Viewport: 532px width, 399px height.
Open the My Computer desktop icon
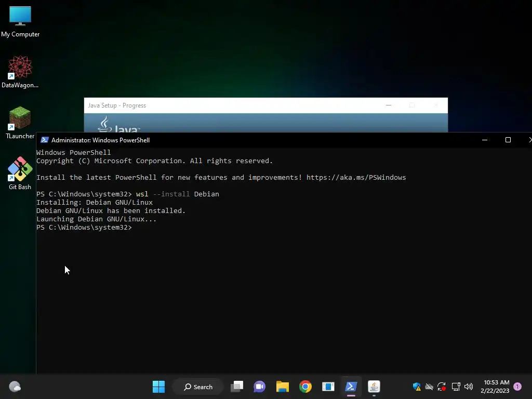click(x=20, y=21)
